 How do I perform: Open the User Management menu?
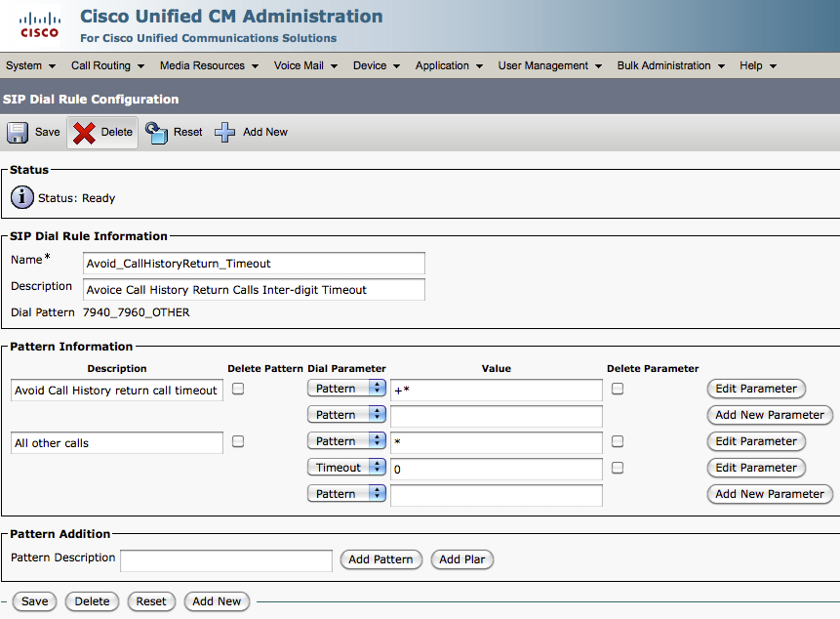coord(549,66)
